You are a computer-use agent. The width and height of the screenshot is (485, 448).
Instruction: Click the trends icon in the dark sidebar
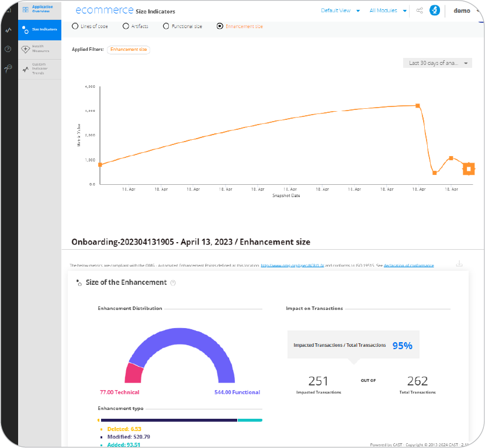click(x=8, y=29)
